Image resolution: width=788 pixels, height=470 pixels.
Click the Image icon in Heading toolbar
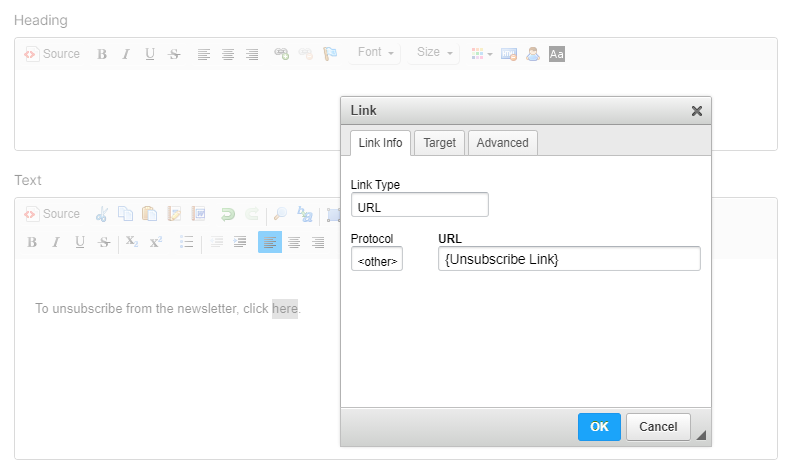point(509,54)
